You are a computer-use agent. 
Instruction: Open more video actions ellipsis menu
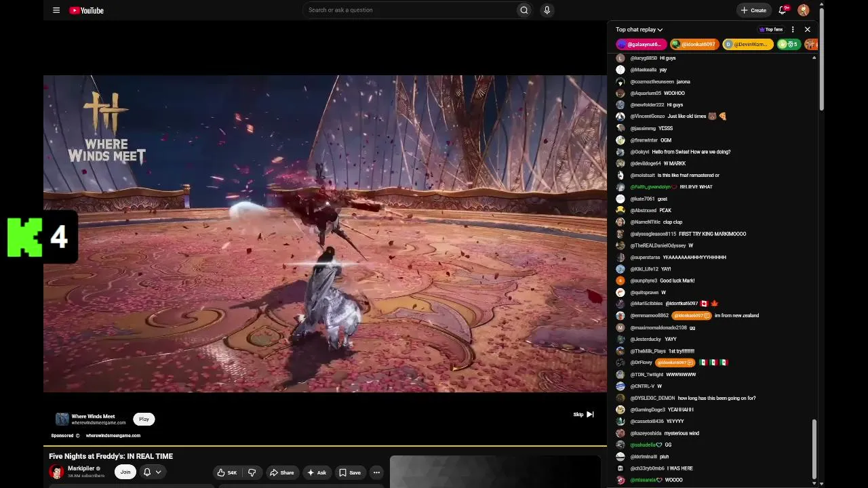tap(376, 472)
